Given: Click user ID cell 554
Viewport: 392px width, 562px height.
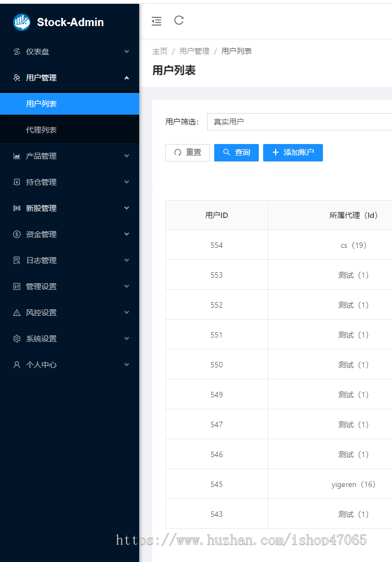Looking at the screenshot, I should pos(216,245).
